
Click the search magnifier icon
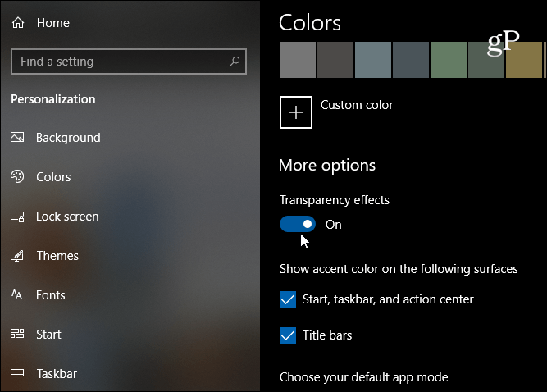click(235, 62)
